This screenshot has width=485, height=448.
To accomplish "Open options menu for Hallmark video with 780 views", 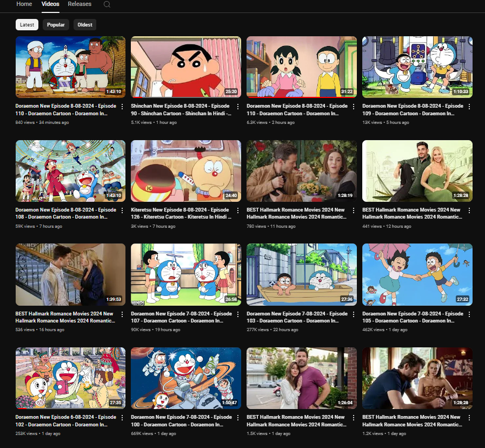I will tap(354, 210).
